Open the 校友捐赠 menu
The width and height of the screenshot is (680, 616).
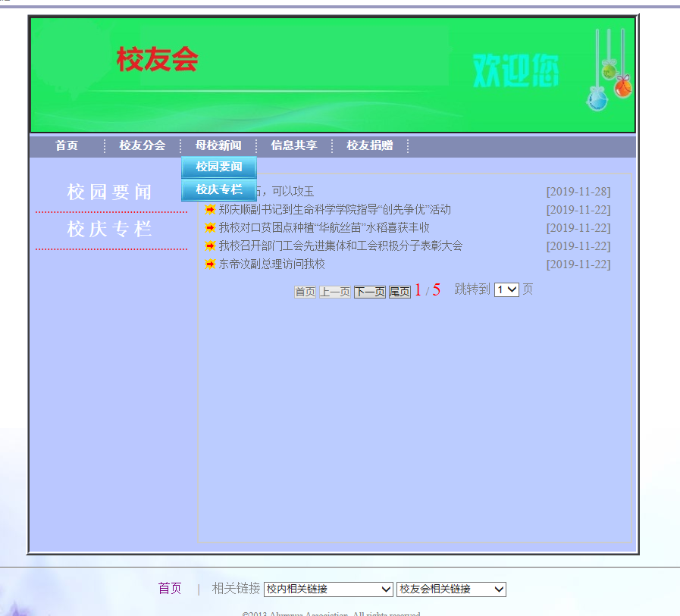point(370,146)
